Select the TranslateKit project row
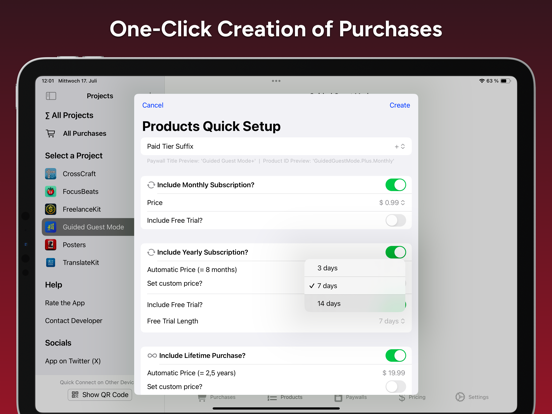This screenshot has height=414, width=552. [88, 262]
